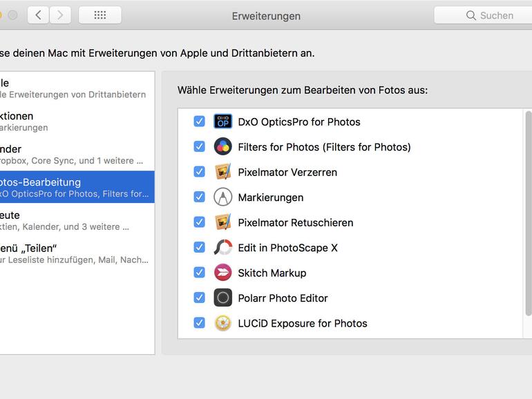Click the Erweiterungen window title

coord(266,16)
